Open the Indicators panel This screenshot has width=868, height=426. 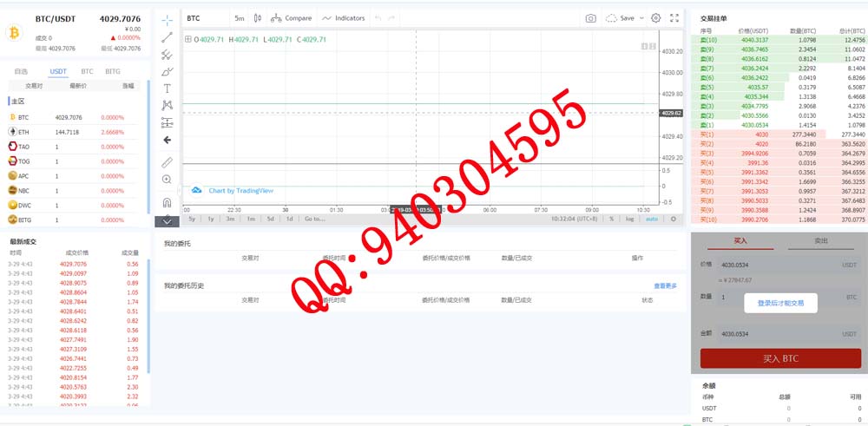(344, 18)
